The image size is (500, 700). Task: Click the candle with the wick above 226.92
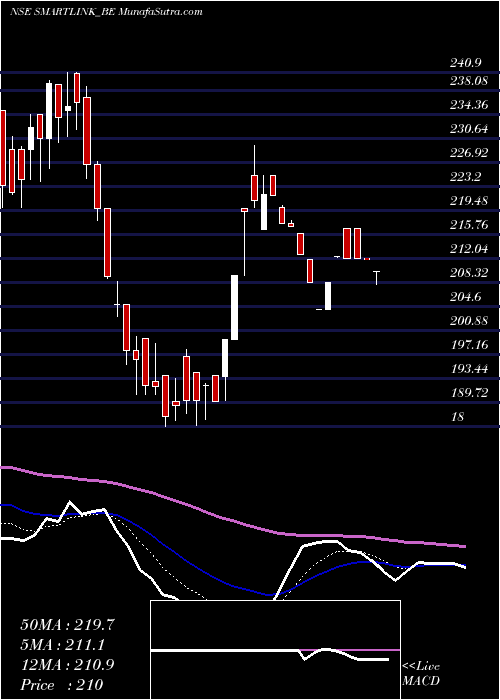click(254, 176)
